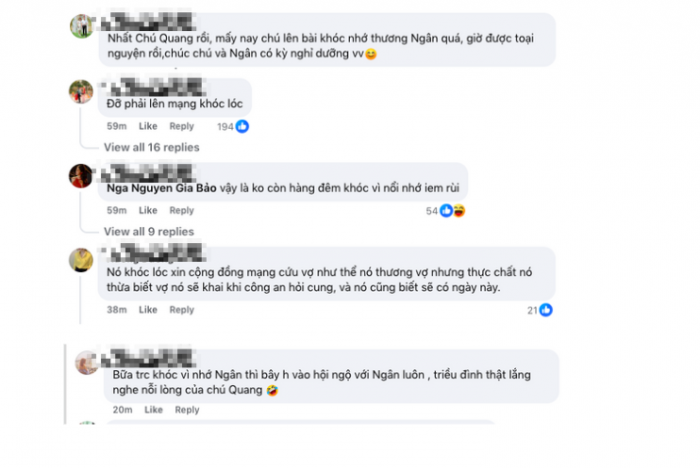Screen dimensions: 700x468
Task: Open yellow-shirt avatar of 'Nó khóc lóc' commenter
Action: pyautogui.click(x=81, y=260)
